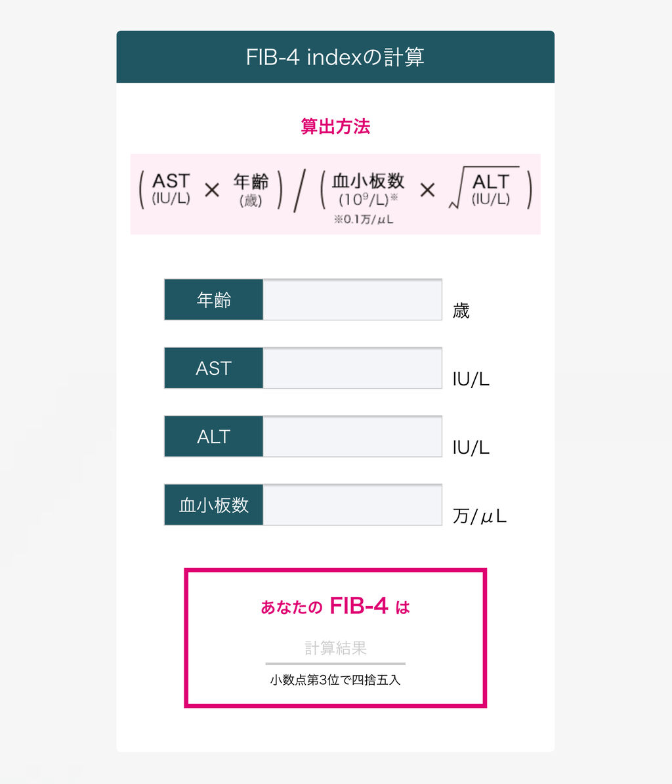Click the pink 算出方法 heading
This screenshot has height=784, width=672.
[335, 126]
